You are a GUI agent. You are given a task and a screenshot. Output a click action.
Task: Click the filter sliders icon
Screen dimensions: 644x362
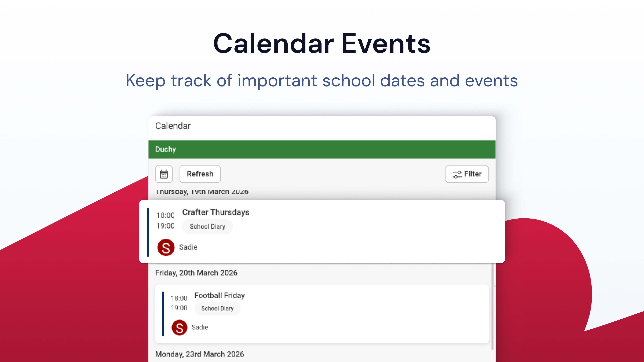coord(457,174)
